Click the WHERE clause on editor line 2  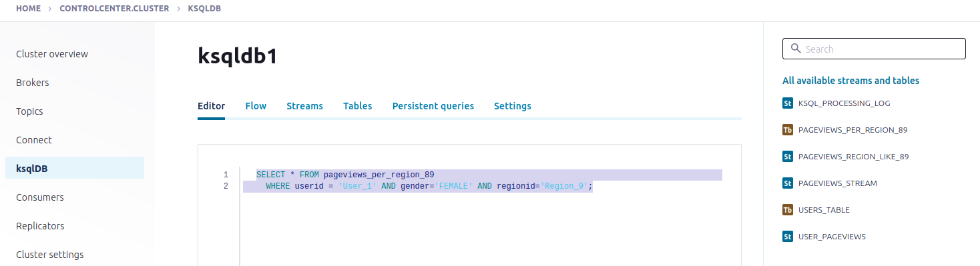pyautogui.click(x=429, y=187)
